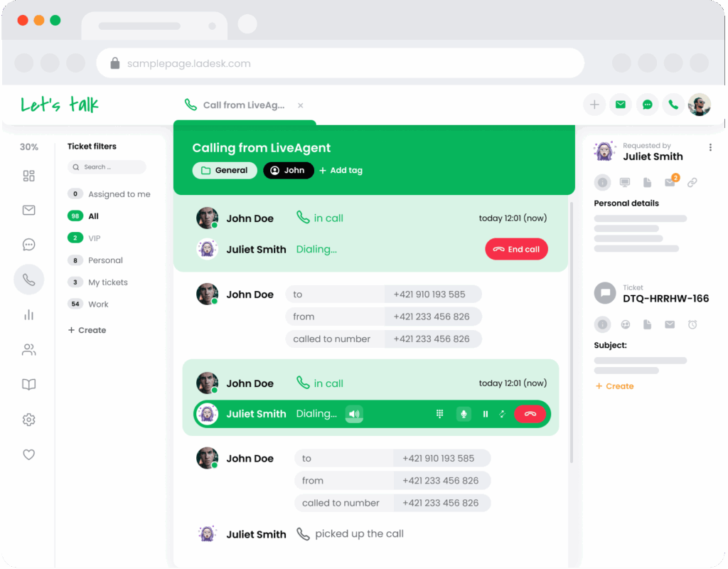Open the customers people icon in sidebar
Image resolution: width=728 pixels, height=569 pixels.
click(28, 349)
